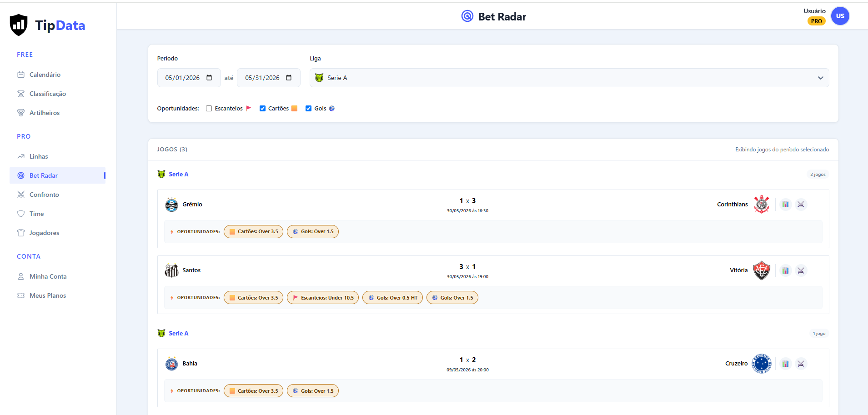The height and width of the screenshot is (415, 868).
Task: Click the Linhas trend chart icon
Action: [21, 156]
